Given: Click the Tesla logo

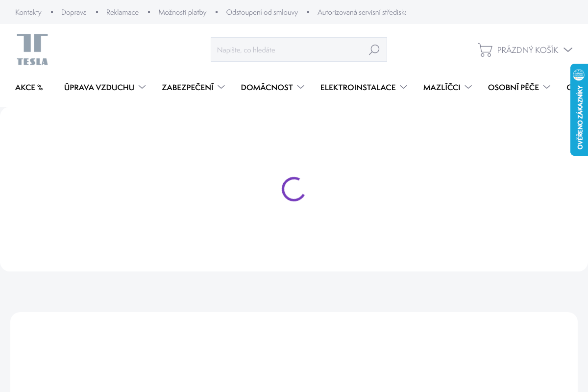Looking at the screenshot, I should [x=32, y=49].
